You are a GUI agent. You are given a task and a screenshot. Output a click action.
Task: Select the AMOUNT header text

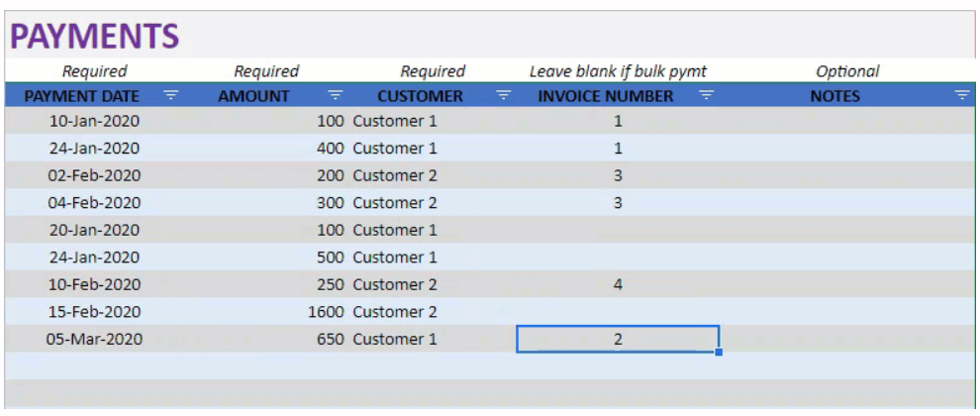coord(253,96)
